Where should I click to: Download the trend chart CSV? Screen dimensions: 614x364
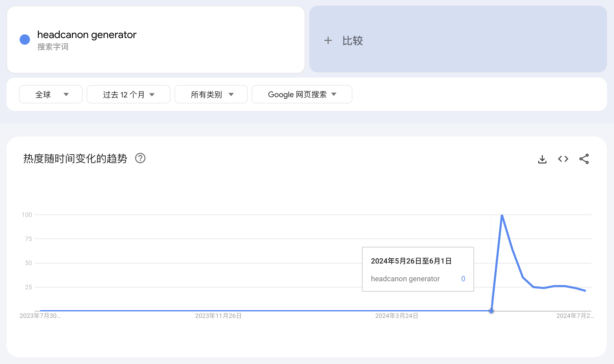[x=542, y=159]
